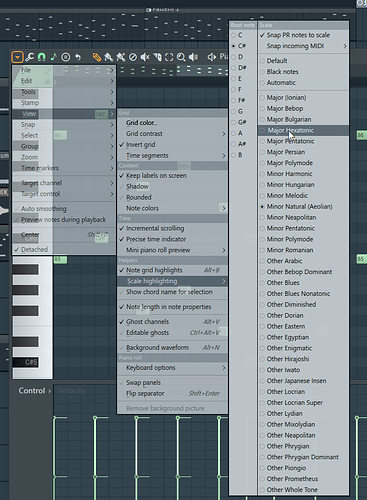
Task: Toggle Ghost channels option
Action: [172, 322]
